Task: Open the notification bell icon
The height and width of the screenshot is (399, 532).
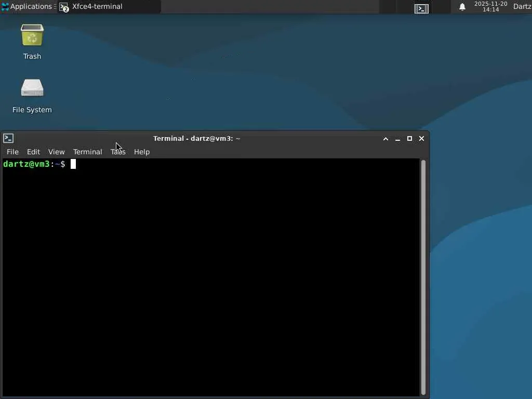Action: (462, 7)
